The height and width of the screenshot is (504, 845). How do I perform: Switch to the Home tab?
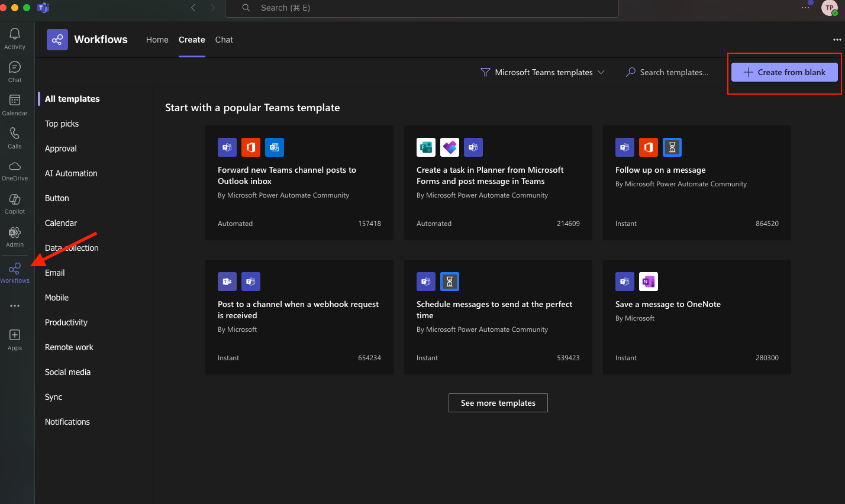157,40
